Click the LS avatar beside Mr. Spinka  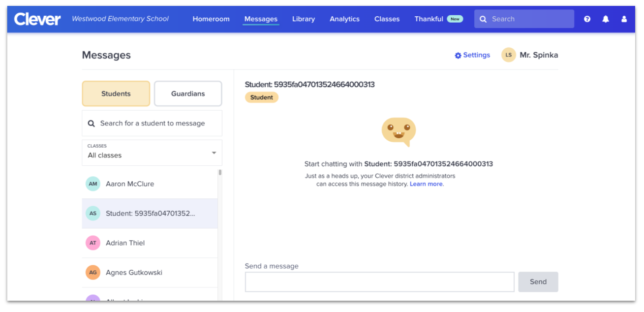click(508, 55)
